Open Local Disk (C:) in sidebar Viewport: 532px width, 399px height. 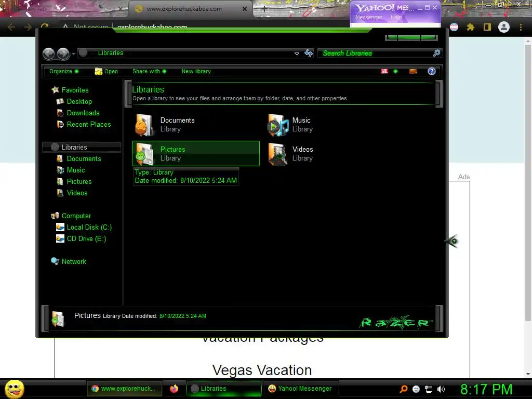pos(89,228)
